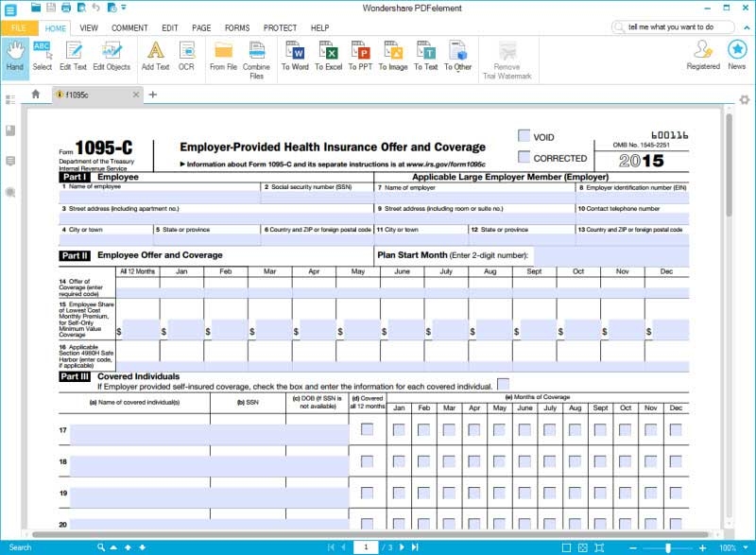Image resolution: width=756 pixels, height=555 pixels.
Task: Go to the next page
Action: [401, 547]
